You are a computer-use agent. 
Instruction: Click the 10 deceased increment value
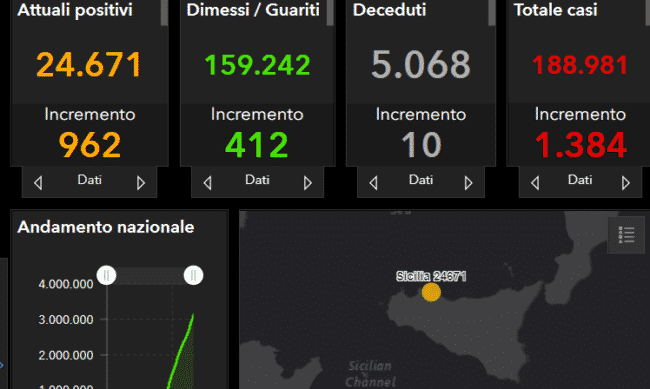(x=421, y=145)
